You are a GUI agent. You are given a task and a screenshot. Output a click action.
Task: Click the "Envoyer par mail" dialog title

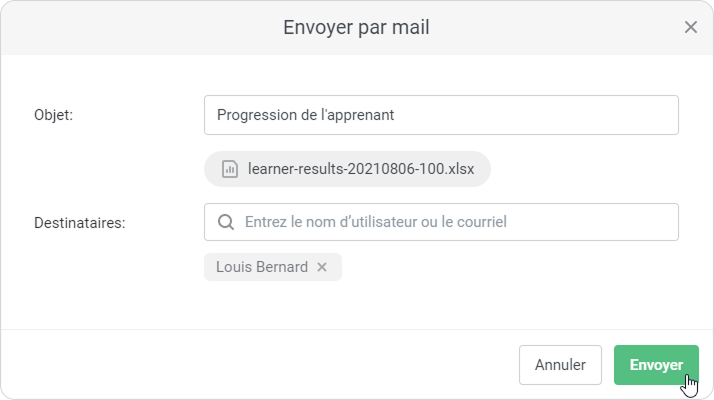(356, 27)
